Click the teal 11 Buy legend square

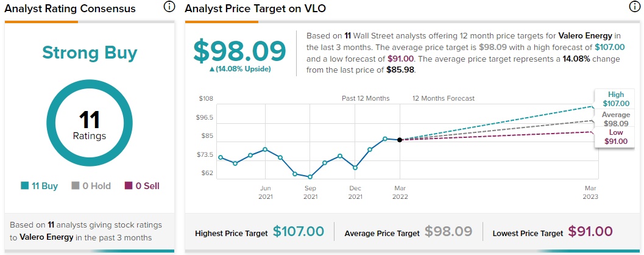pos(24,186)
